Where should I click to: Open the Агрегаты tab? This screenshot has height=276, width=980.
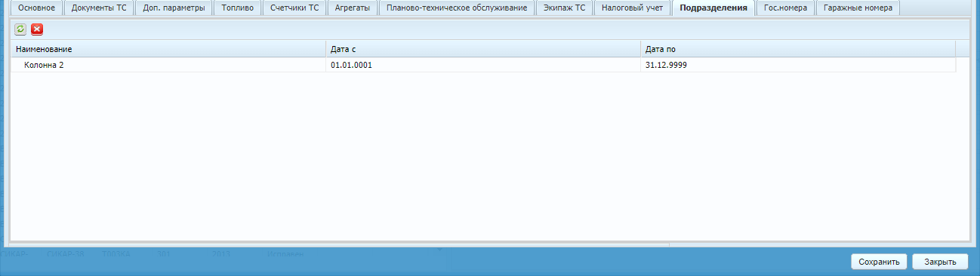pyautogui.click(x=352, y=8)
